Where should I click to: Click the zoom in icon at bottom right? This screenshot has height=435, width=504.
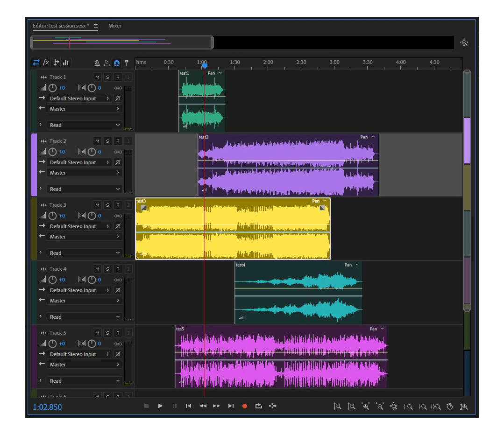338,406
